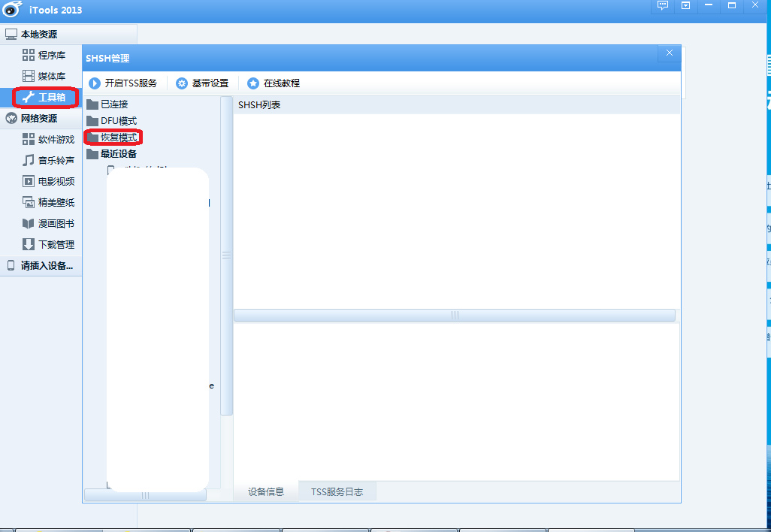Minimize the iTools 2013 window
The image size is (771, 532).
[709, 5]
